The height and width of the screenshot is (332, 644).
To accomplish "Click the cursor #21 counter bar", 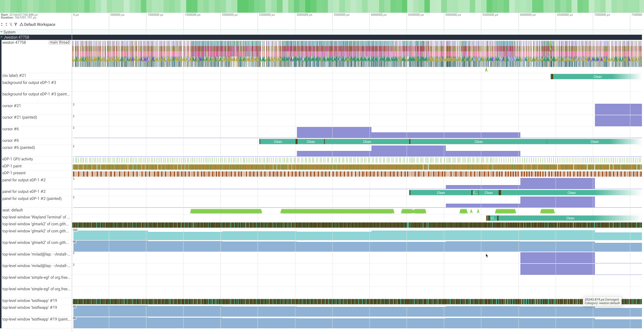I will tap(618, 109).
